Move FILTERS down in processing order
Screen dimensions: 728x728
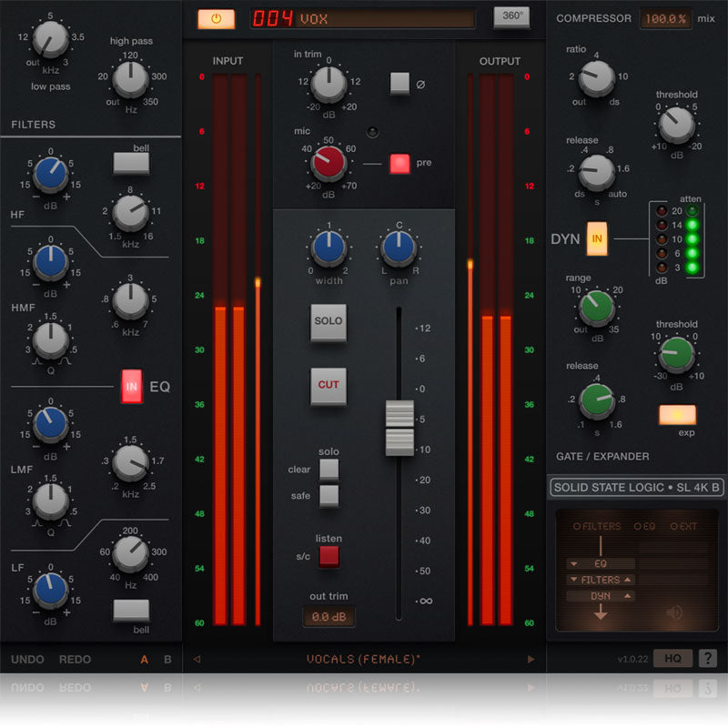[x=574, y=580]
